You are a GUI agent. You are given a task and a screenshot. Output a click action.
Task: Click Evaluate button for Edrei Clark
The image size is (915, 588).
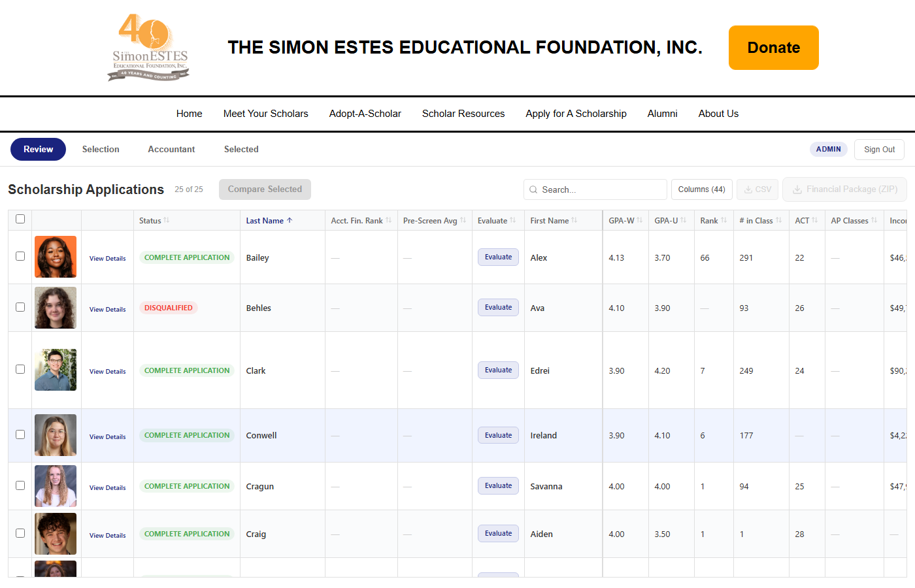click(x=498, y=370)
